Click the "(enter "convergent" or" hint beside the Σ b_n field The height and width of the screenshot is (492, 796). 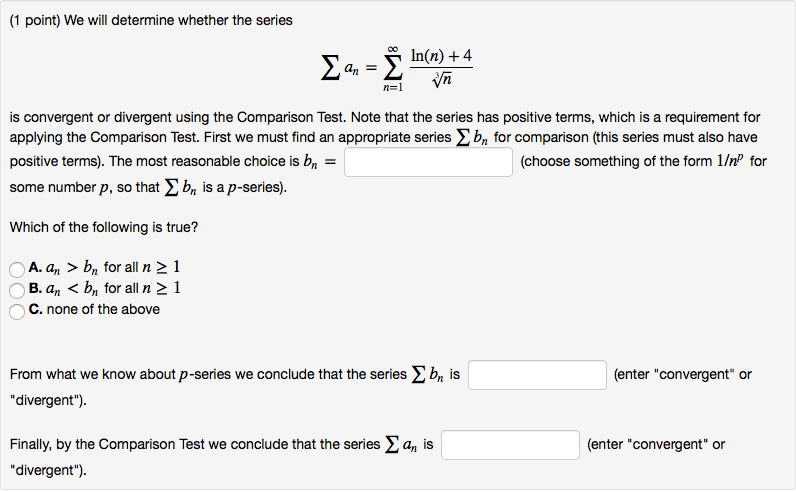coord(683,375)
